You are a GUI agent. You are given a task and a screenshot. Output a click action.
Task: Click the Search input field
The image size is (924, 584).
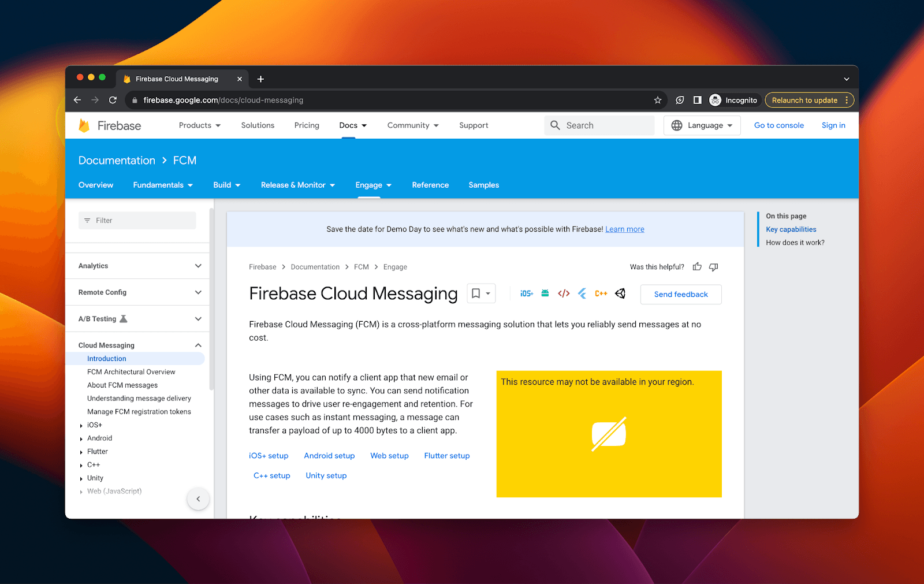point(599,125)
